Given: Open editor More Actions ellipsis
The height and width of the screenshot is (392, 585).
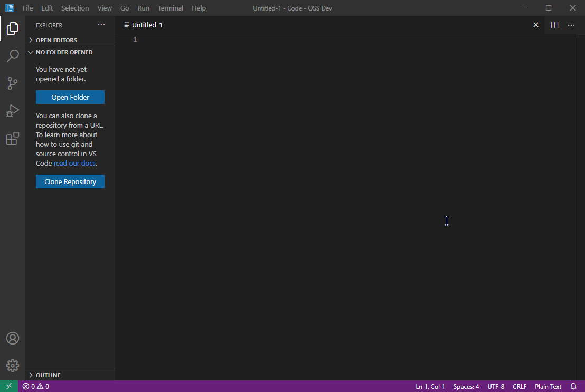Looking at the screenshot, I should click(x=571, y=25).
